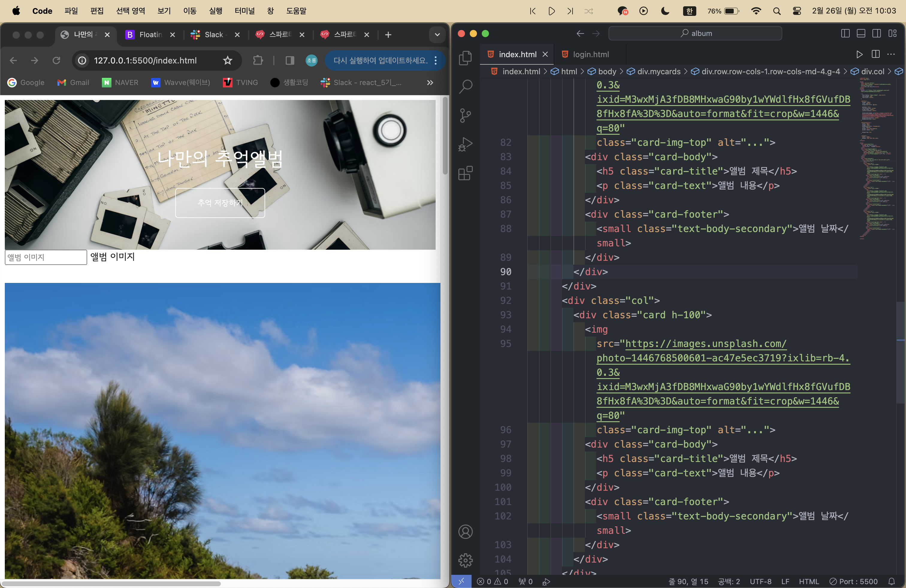
Task: Expand hidden Chrome bookmarks chevron
Action: tap(430, 83)
